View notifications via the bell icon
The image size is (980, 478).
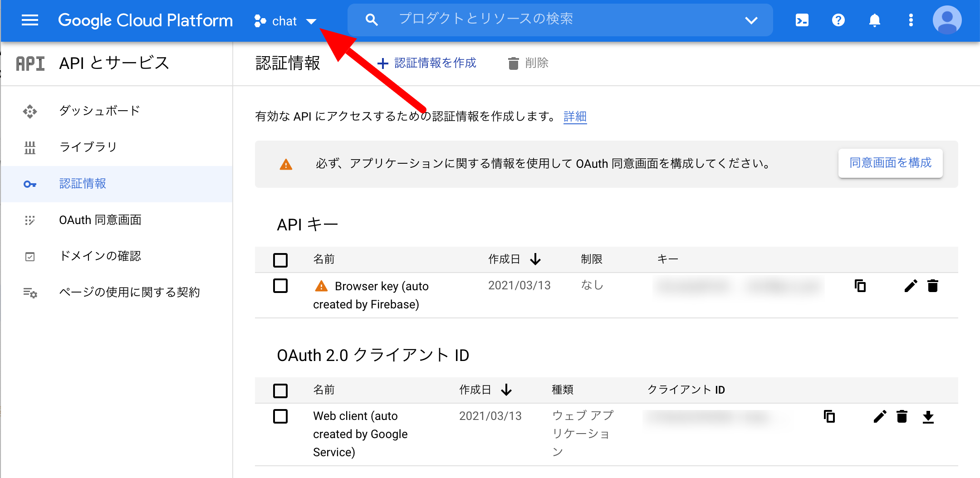click(x=875, y=20)
